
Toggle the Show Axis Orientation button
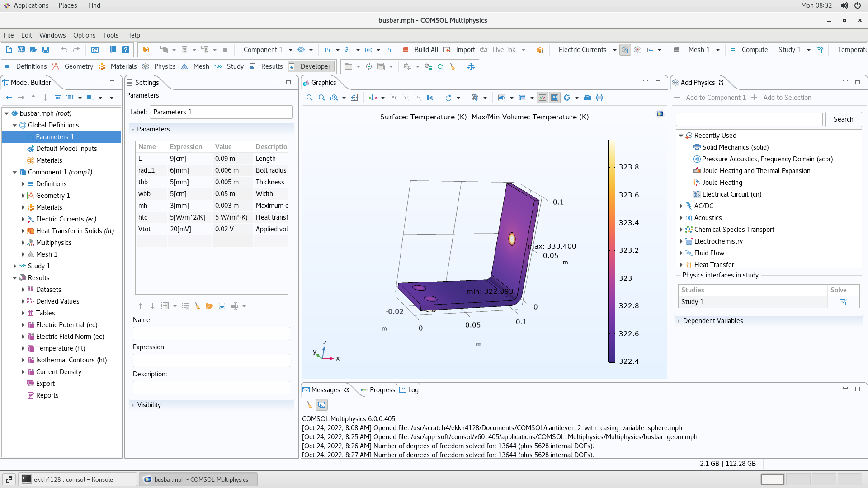[x=542, y=98]
